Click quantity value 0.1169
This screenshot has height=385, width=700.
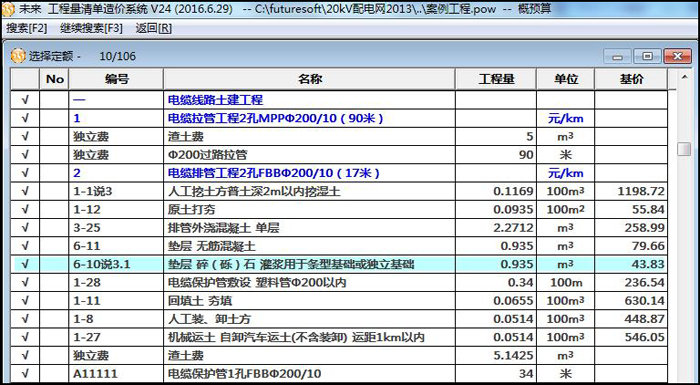coord(513,191)
